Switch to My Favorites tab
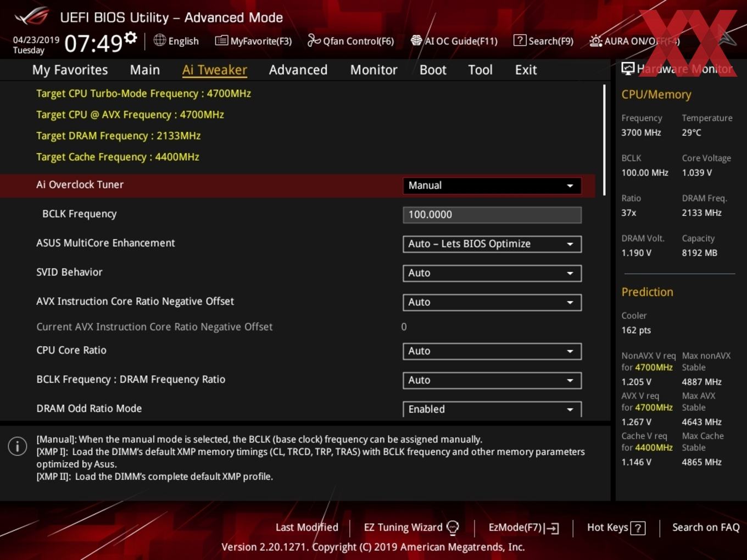The width and height of the screenshot is (747, 560). pos(70,70)
